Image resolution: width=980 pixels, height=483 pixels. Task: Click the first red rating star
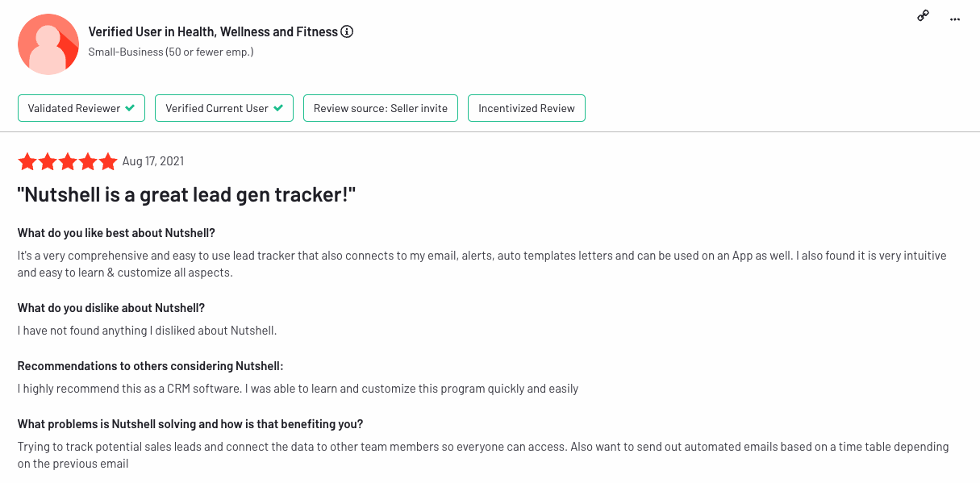[x=27, y=162]
